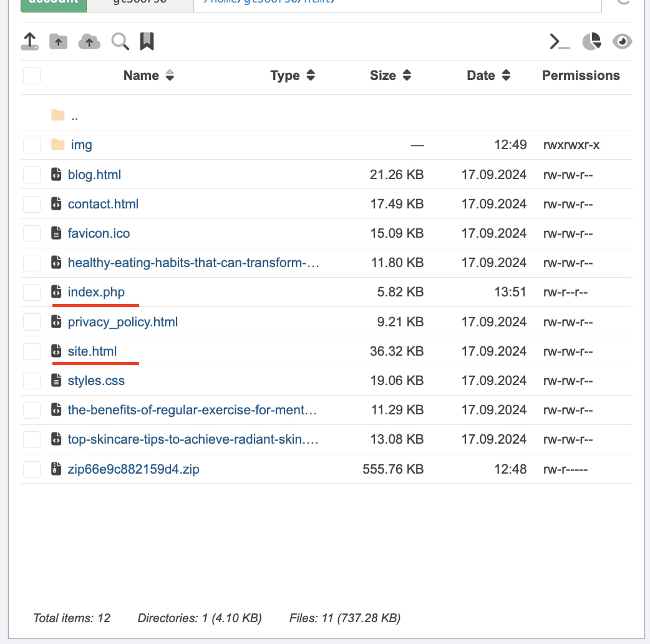Image resolution: width=650 pixels, height=644 pixels.
Task: Click the upload folder icon
Action: [x=58, y=42]
